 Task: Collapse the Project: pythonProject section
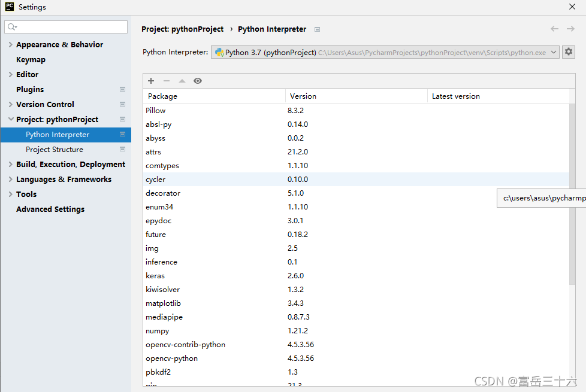10,119
